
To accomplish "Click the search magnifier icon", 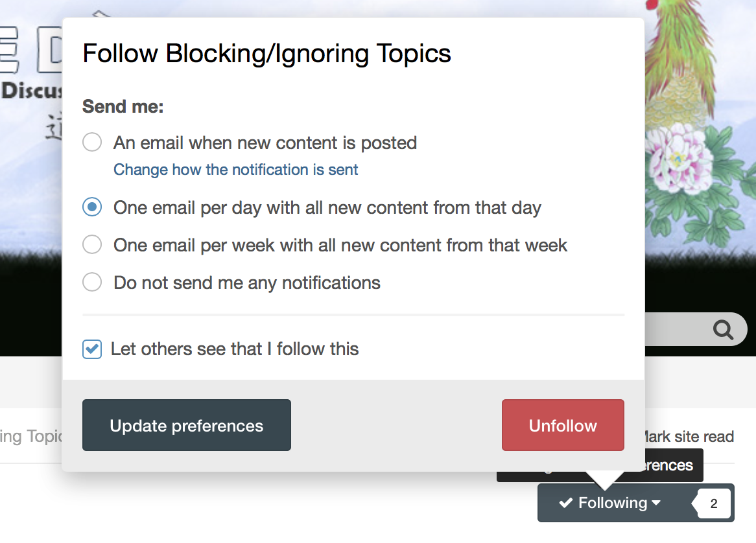I will [x=723, y=329].
